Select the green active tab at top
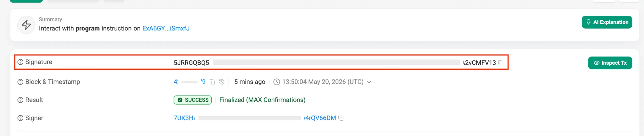The width and height of the screenshot is (644, 136). tap(26, 1)
